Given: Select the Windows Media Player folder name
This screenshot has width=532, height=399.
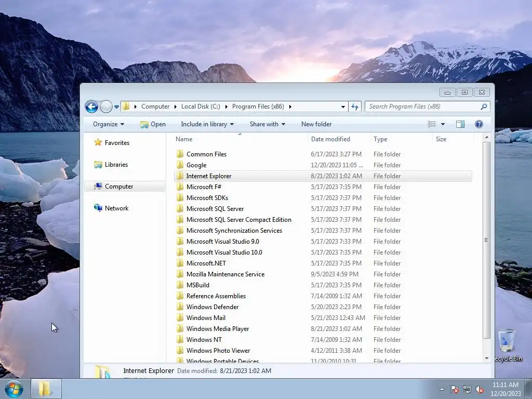Looking at the screenshot, I should pyautogui.click(x=218, y=329).
